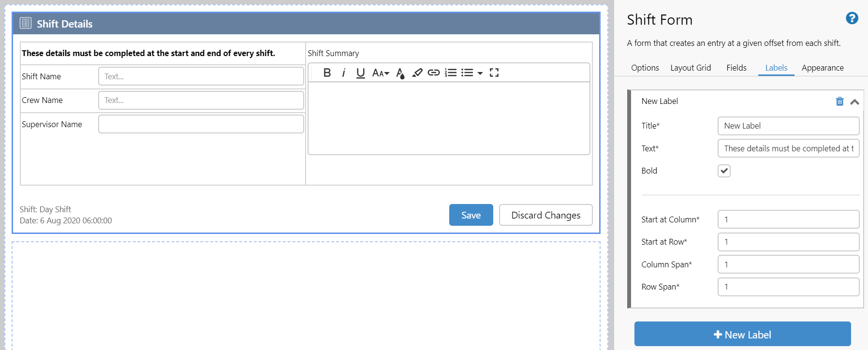The width and height of the screenshot is (868, 350).
Task: Open help for the Shift Form
Action: coord(852,18)
